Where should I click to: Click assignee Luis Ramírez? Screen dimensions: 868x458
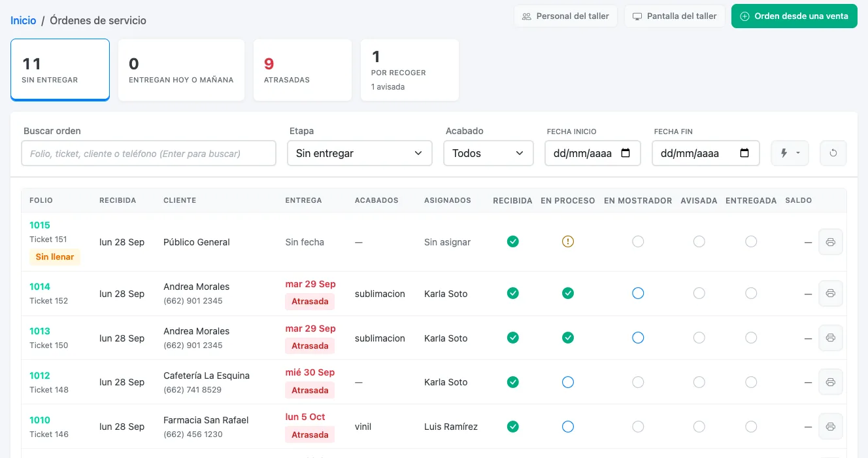(x=451, y=427)
